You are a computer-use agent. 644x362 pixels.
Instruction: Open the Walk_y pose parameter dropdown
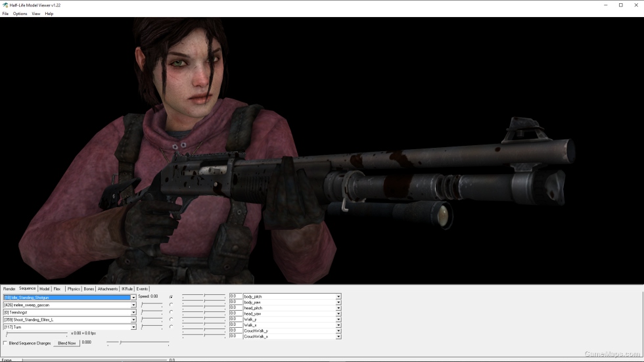338,319
